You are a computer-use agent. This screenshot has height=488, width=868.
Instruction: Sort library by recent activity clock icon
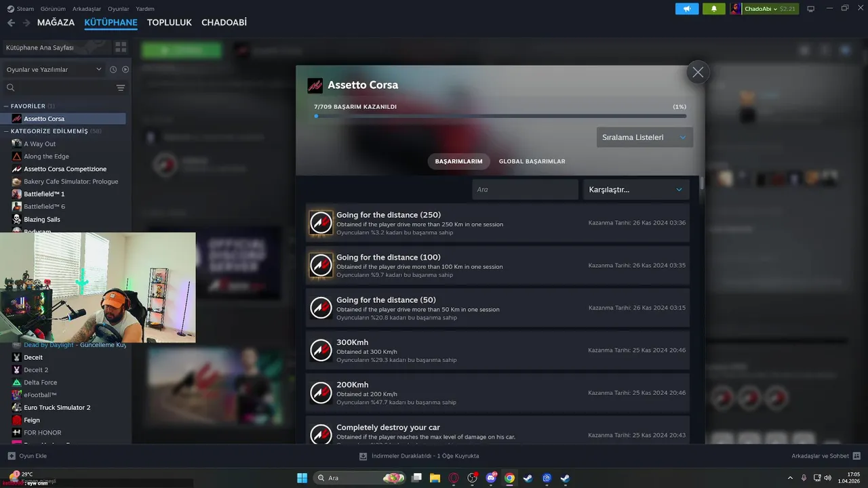click(113, 69)
